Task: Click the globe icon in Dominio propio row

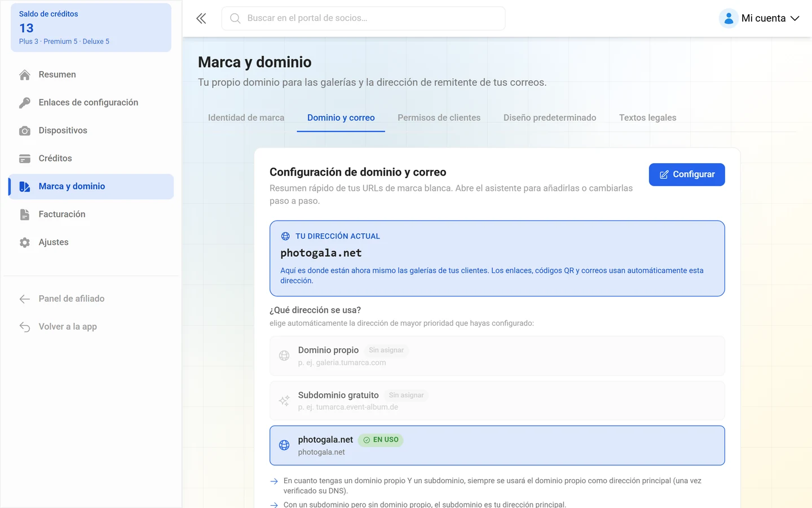Action: point(284,356)
